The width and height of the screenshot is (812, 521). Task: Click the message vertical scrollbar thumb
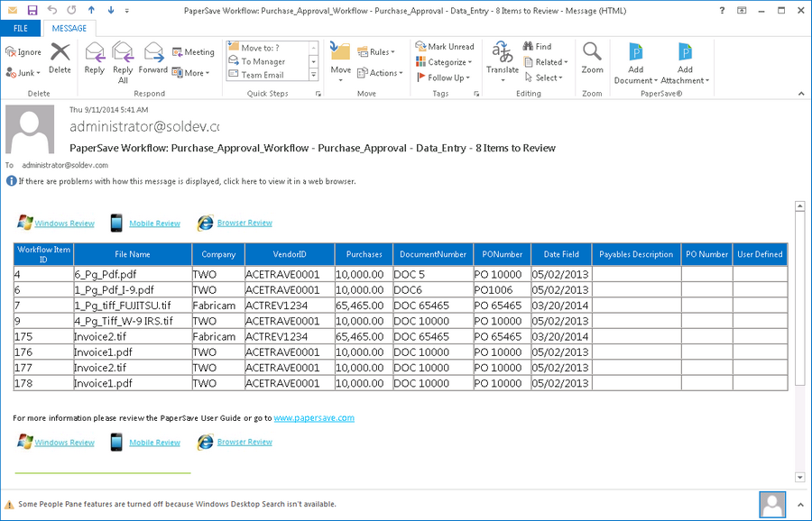[x=800, y=297]
